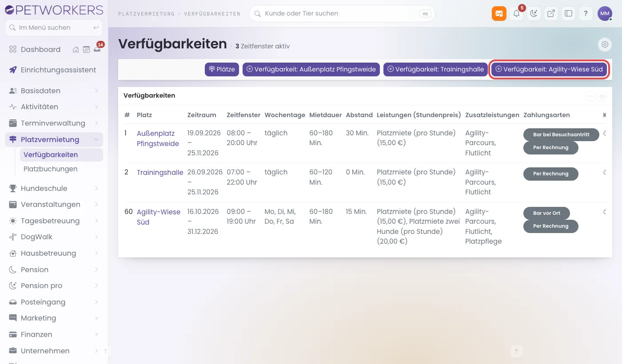
Task: Open the Außenplatz Pfingstweide link in row 1
Action: tap(158, 138)
